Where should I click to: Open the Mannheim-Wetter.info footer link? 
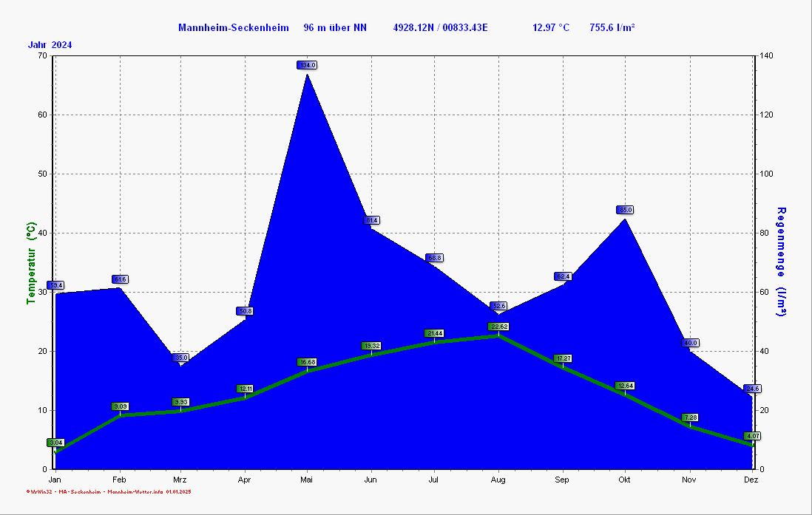click(x=135, y=491)
